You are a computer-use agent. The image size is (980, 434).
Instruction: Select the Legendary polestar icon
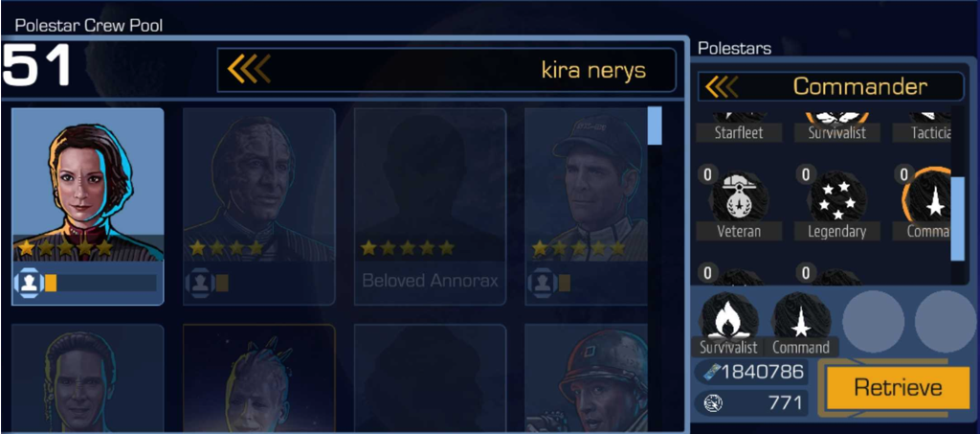click(x=836, y=195)
